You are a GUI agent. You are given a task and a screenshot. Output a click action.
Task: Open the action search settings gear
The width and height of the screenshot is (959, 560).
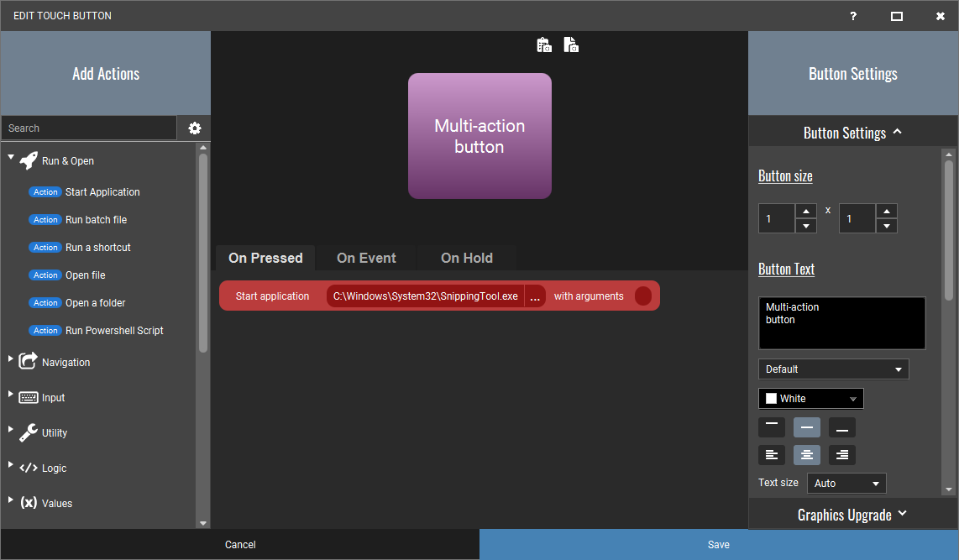coord(194,128)
